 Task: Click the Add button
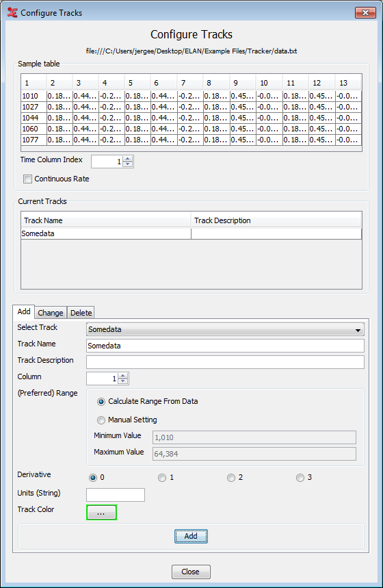click(x=191, y=536)
